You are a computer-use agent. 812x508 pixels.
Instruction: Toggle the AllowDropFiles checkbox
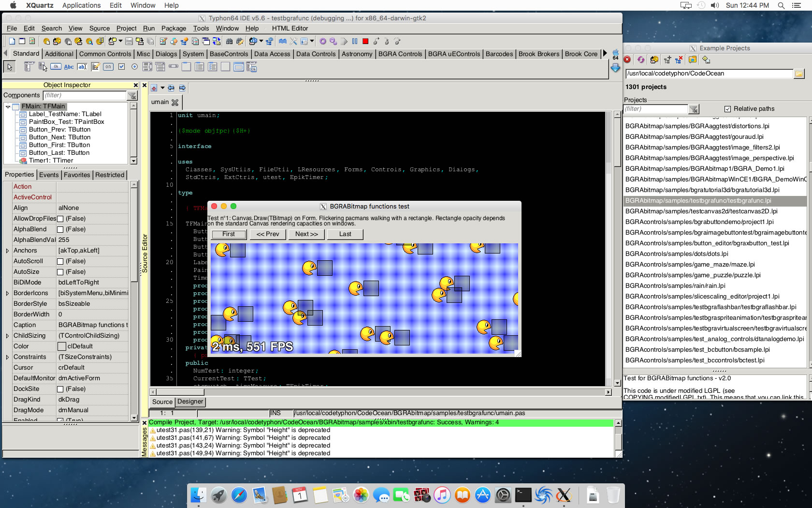point(60,219)
